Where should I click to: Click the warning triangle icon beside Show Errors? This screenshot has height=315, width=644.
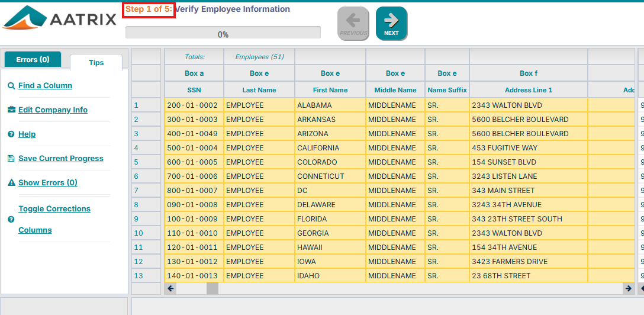pos(11,183)
